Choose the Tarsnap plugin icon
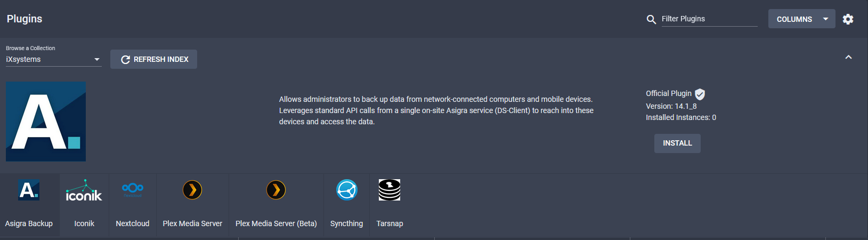This screenshot has height=240, width=868. (390, 190)
